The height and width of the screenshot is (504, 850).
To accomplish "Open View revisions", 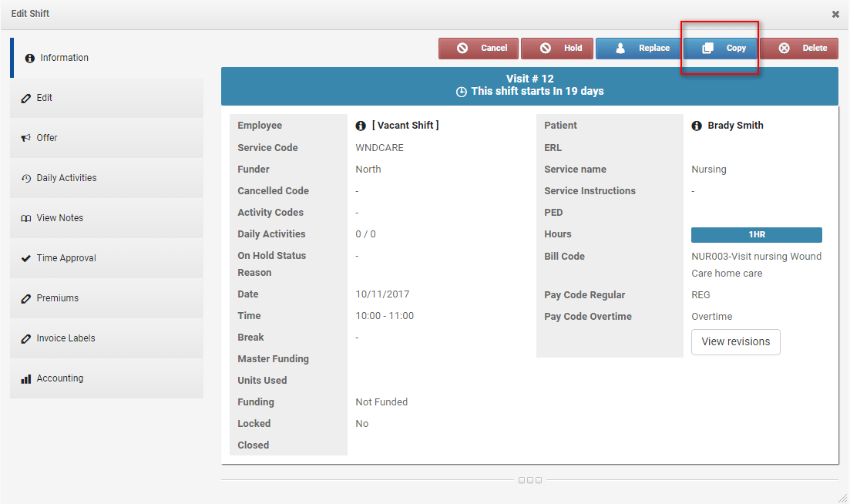I will (x=735, y=341).
